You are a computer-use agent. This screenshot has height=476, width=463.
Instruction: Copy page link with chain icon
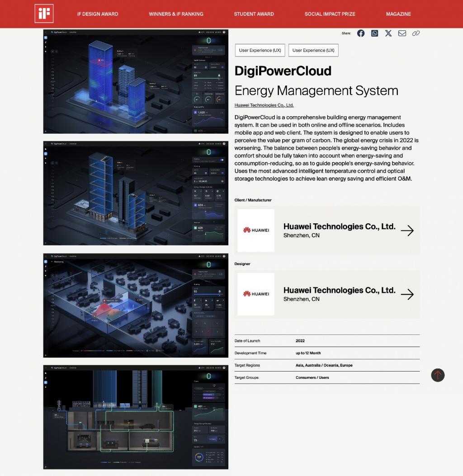[416, 33]
